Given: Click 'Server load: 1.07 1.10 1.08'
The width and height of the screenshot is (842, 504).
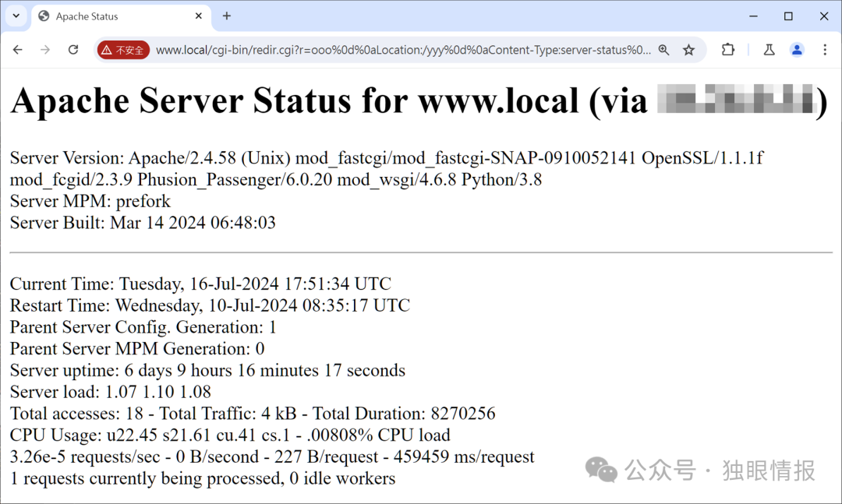Looking at the screenshot, I should click(111, 392).
